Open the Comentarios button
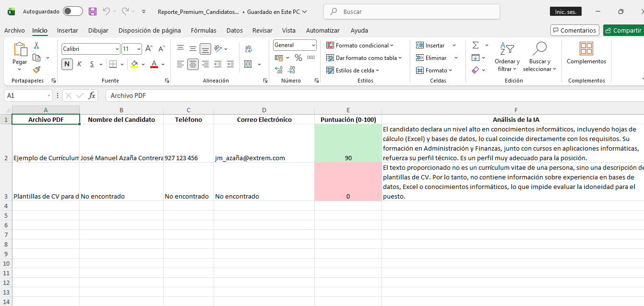 (x=574, y=30)
